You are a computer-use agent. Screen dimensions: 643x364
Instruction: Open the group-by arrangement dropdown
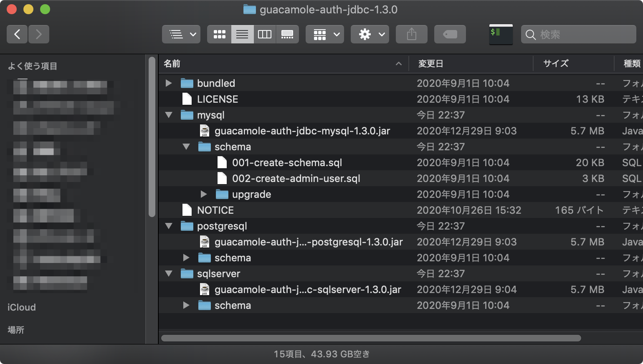325,34
